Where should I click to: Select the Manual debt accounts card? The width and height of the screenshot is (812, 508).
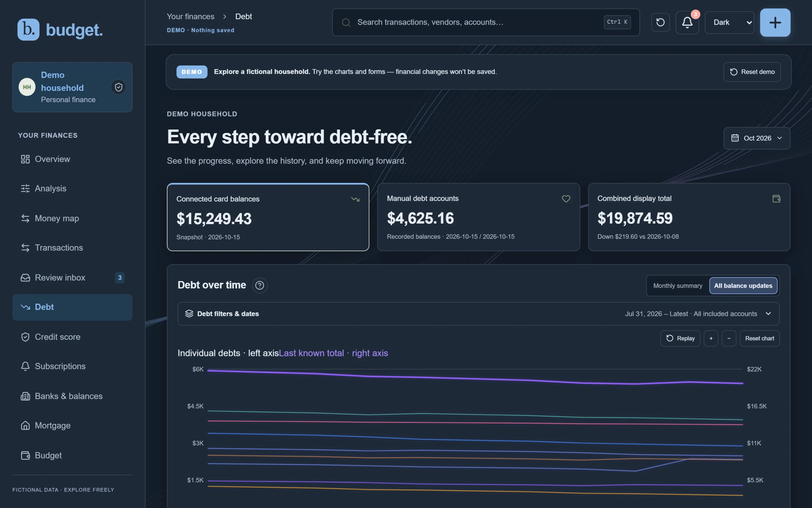click(478, 217)
